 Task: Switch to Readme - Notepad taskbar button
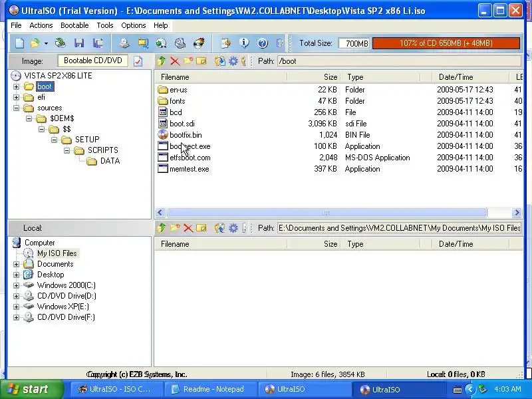tap(210, 389)
